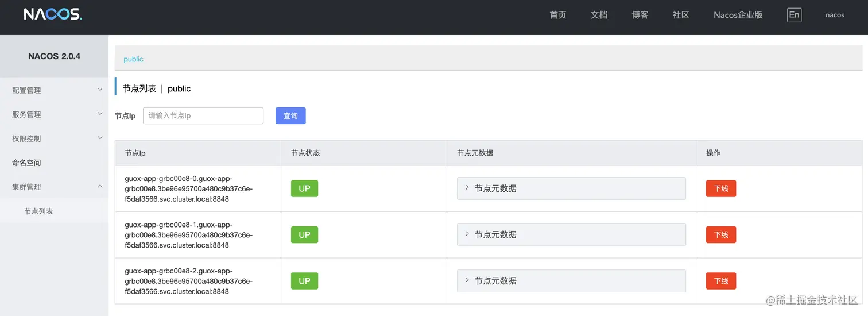Collapse the 集群管理 sidebar menu
The image size is (868, 316).
tap(54, 187)
